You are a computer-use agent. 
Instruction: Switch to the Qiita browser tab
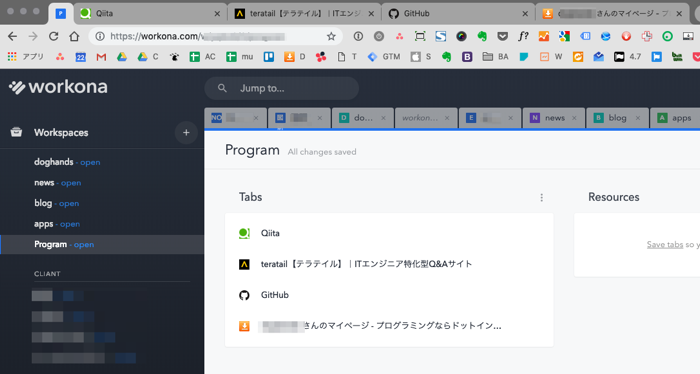150,13
